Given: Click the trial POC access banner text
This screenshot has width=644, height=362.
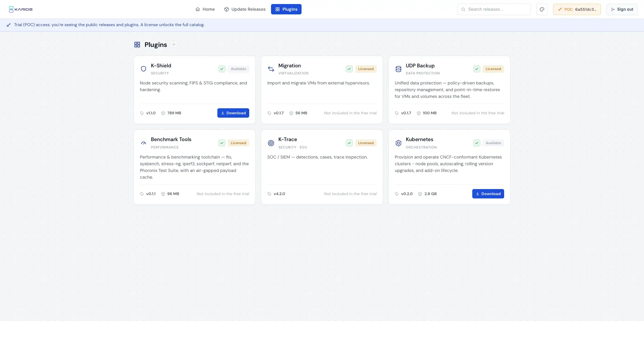Looking at the screenshot, I should [109, 25].
